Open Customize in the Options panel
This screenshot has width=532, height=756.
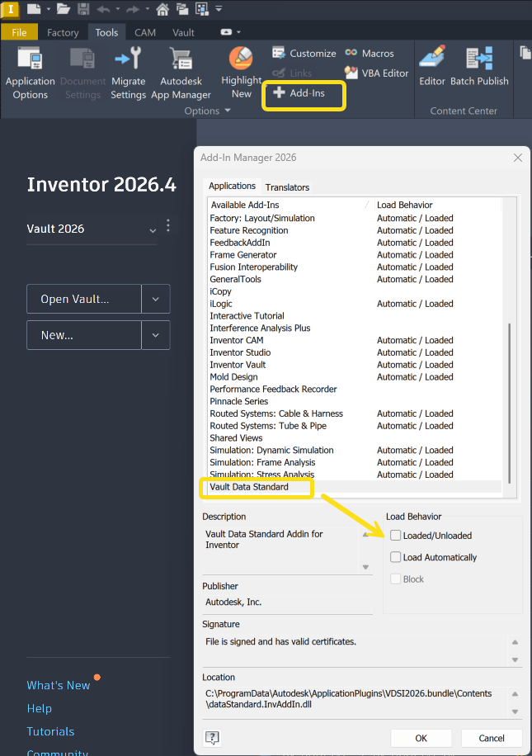(x=304, y=53)
